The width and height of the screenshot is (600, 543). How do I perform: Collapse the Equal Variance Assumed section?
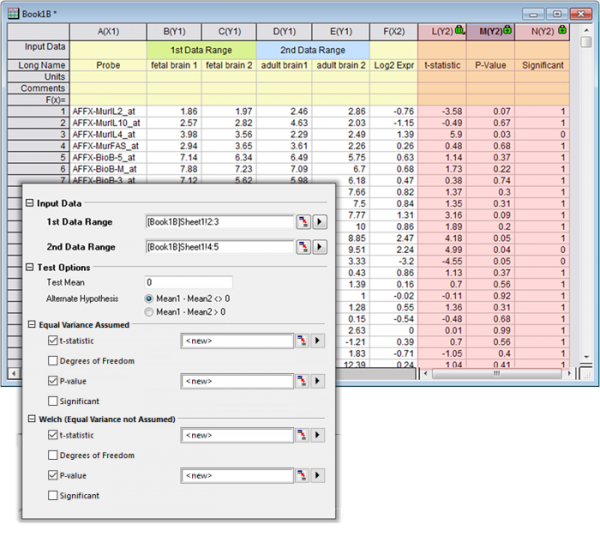tap(31, 325)
